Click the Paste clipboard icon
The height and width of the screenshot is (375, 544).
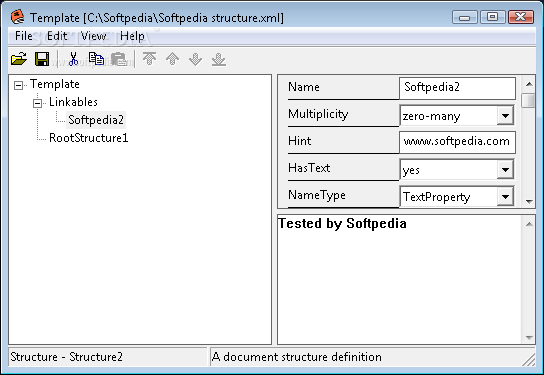pyautogui.click(x=119, y=59)
